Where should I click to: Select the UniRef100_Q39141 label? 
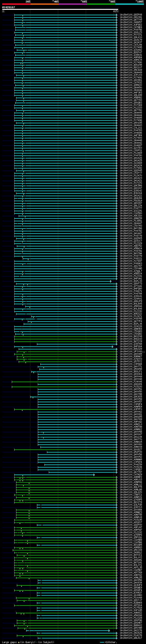(131, 296)
